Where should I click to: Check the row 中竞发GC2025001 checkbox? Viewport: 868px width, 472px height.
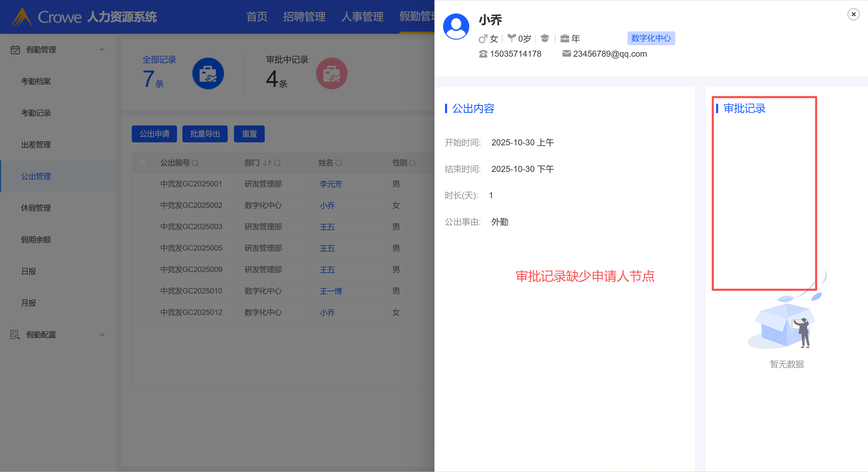tap(143, 184)
